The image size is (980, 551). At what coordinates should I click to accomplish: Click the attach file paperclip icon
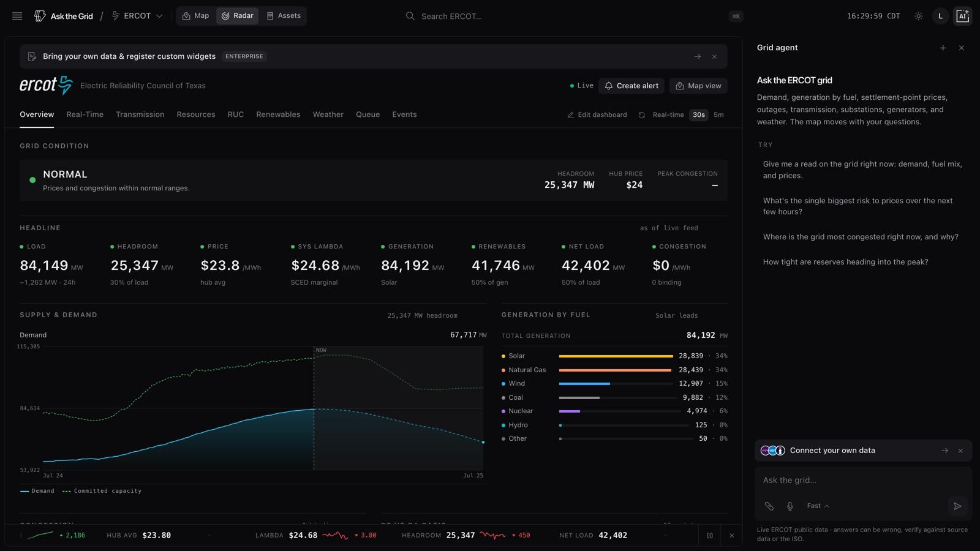[x=769, y=506]
